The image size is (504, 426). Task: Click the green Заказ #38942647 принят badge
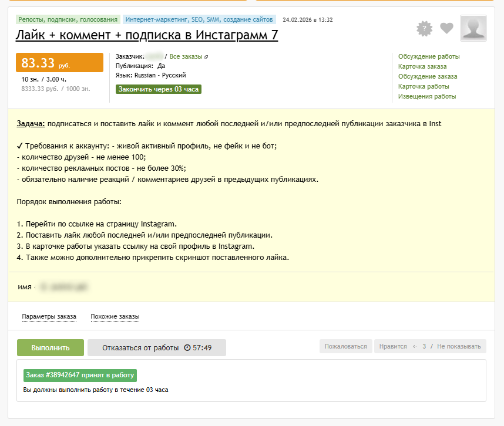click(79, 375)
